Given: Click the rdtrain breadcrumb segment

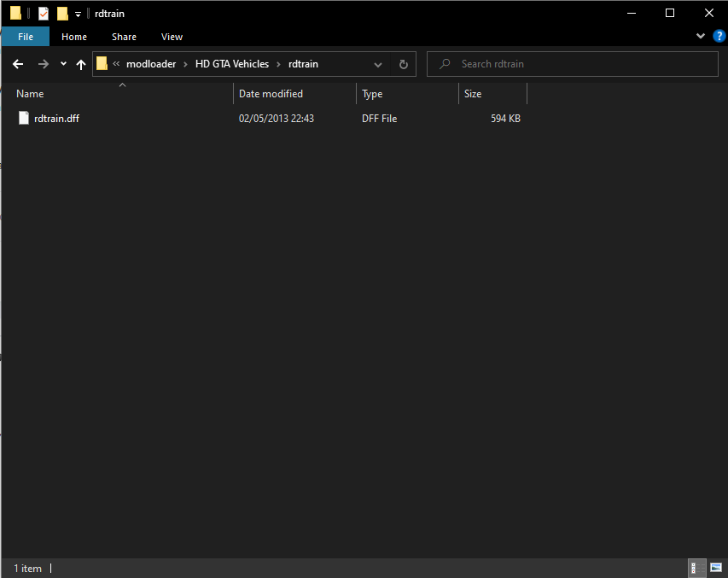Looking at the screenshot, I should pyautogui.click(x=303, y=64).
